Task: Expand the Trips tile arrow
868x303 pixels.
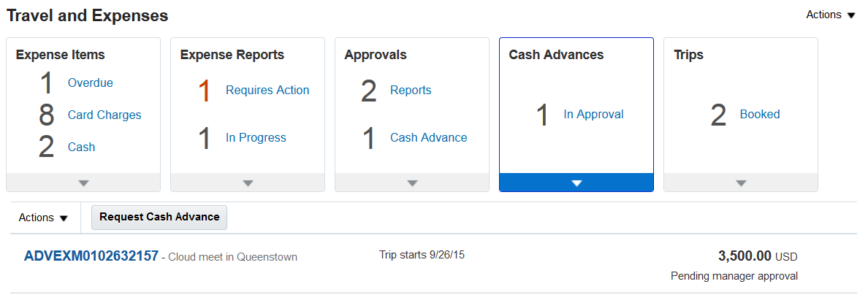Action: point(741,183)
